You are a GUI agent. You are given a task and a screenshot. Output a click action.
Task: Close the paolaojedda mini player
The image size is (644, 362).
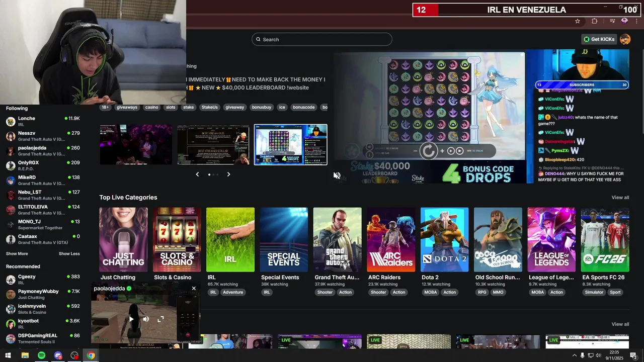tap(194, 289)
